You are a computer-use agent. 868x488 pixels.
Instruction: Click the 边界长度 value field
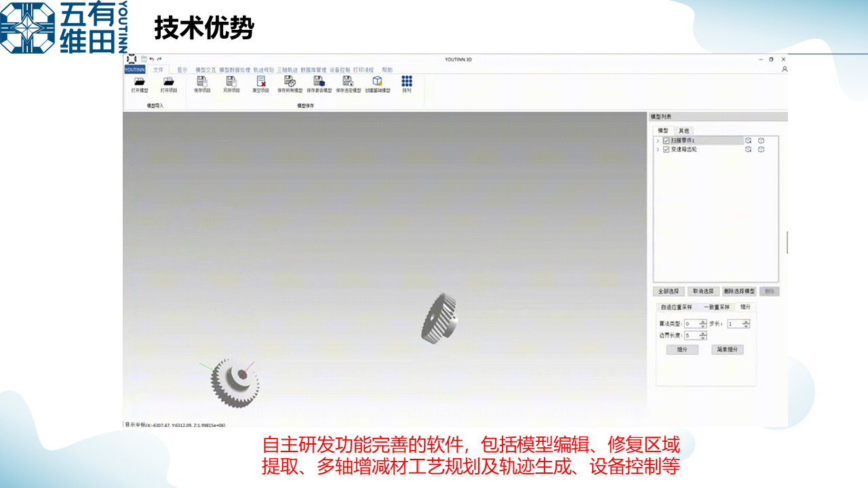[692, 335]
